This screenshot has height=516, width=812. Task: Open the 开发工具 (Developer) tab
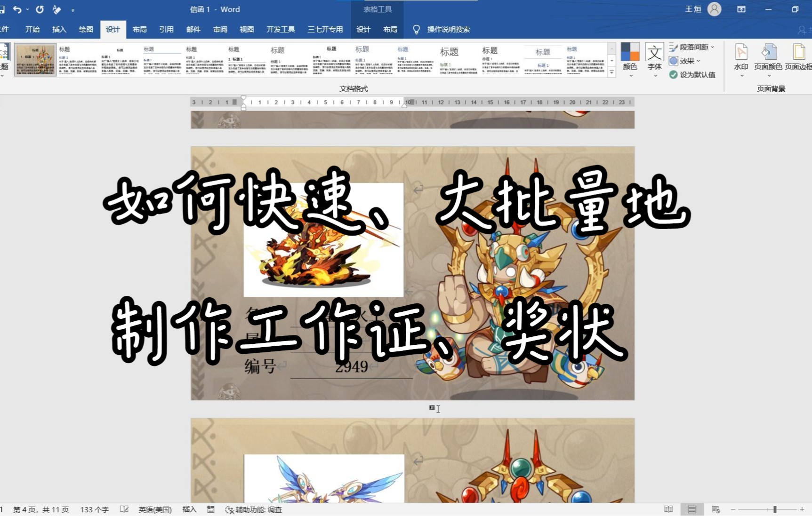[281, 30]
